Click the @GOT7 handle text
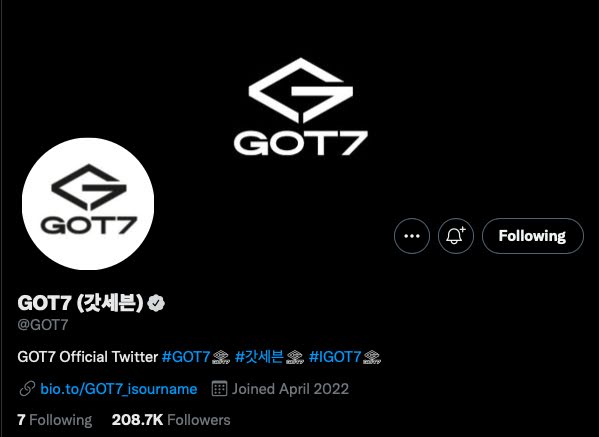The image size is (599, 437). pyautogui.click(x=43, y=325)
